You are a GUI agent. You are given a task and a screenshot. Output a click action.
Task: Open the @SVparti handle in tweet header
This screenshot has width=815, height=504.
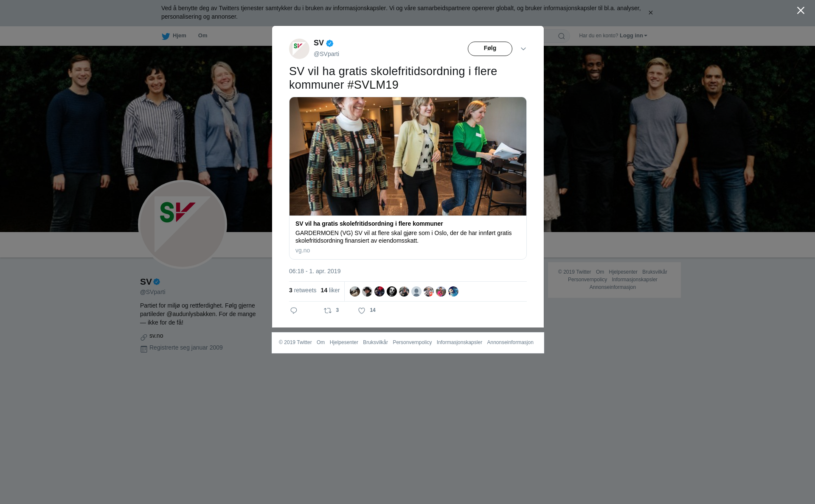pyautogui.click(x=326, y=54)
